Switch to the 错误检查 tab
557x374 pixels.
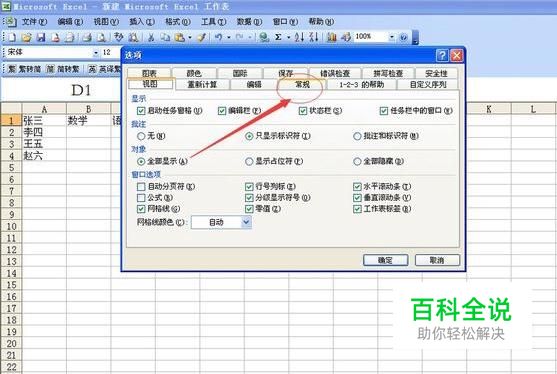[335, 74]
